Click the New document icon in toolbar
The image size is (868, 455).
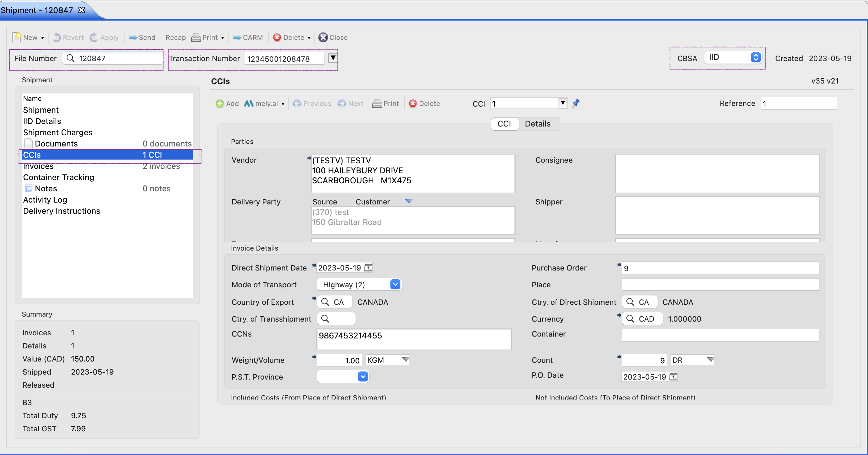[17, 37]
